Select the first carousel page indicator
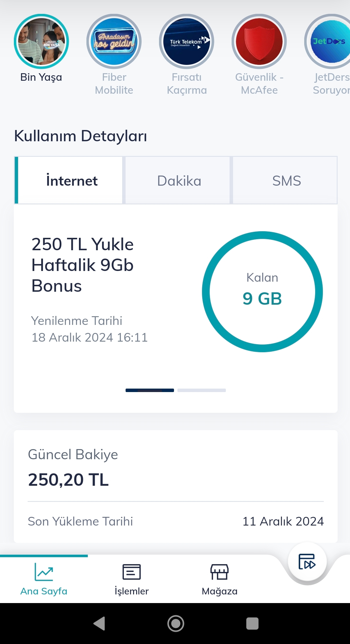 150,390
